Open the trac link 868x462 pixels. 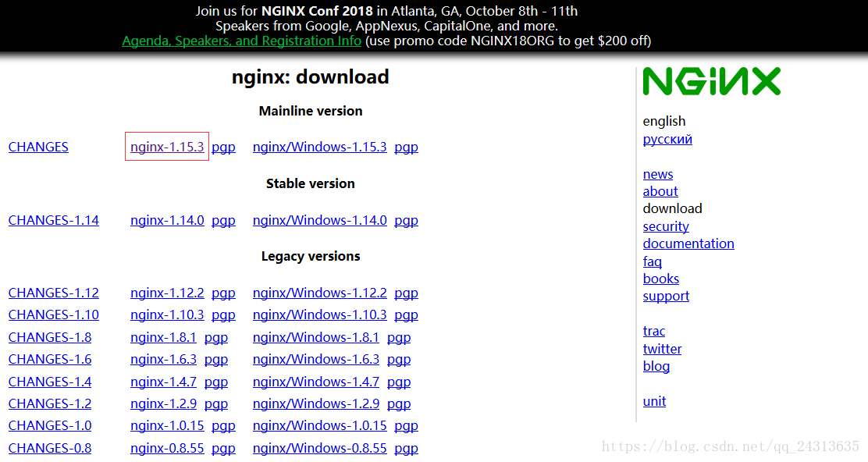pyautogui.click(x=654, y=332)
